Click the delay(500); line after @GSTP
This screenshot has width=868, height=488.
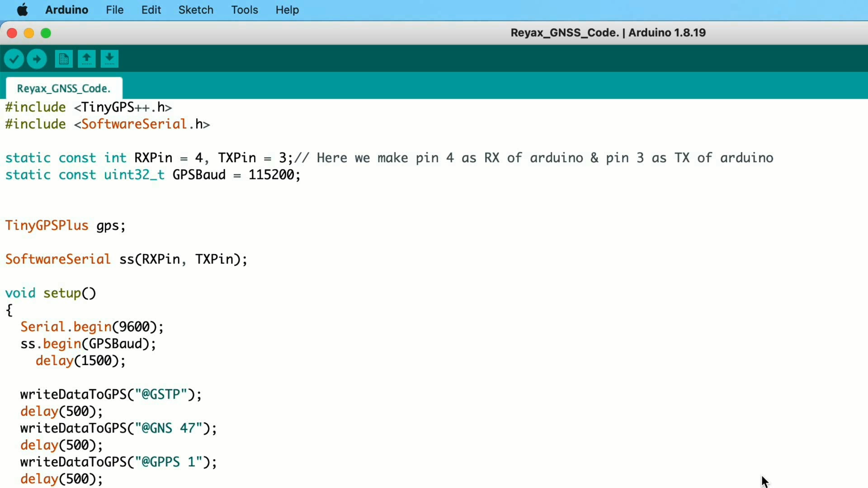[x=61, y=412]
